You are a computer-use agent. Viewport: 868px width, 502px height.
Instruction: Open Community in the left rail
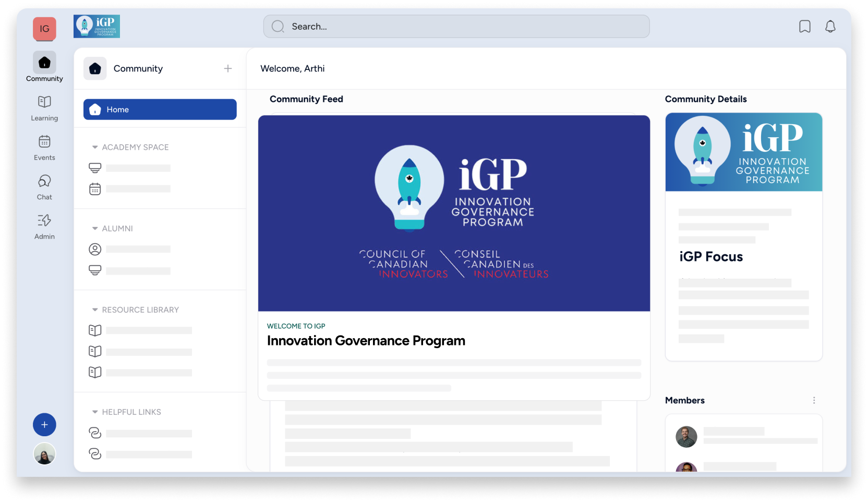44,67
